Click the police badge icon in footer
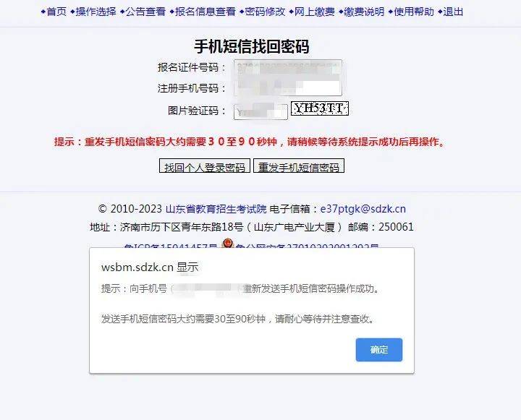This screenshot has width=521, height=420. (228, 244)
